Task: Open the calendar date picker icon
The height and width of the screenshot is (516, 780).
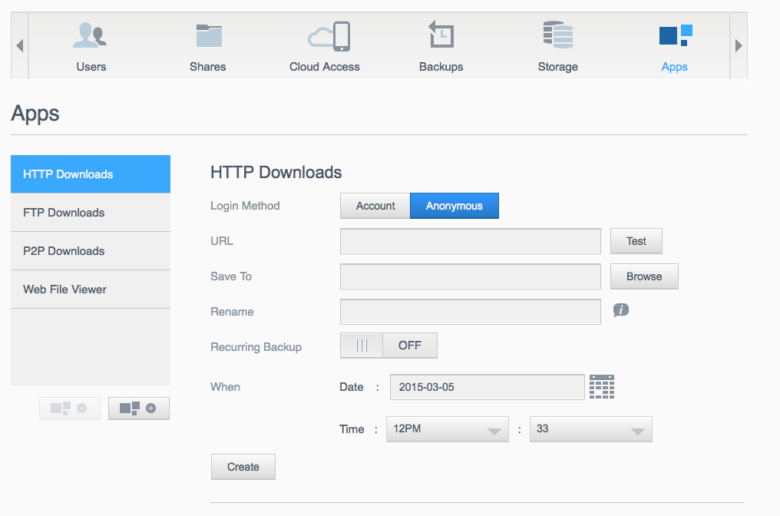Action: tap(602, 387)
